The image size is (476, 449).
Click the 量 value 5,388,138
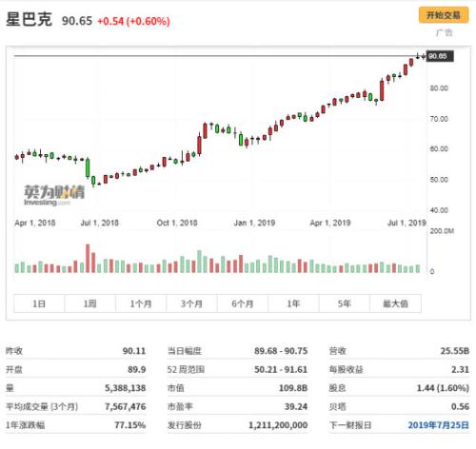pos(126,388)
